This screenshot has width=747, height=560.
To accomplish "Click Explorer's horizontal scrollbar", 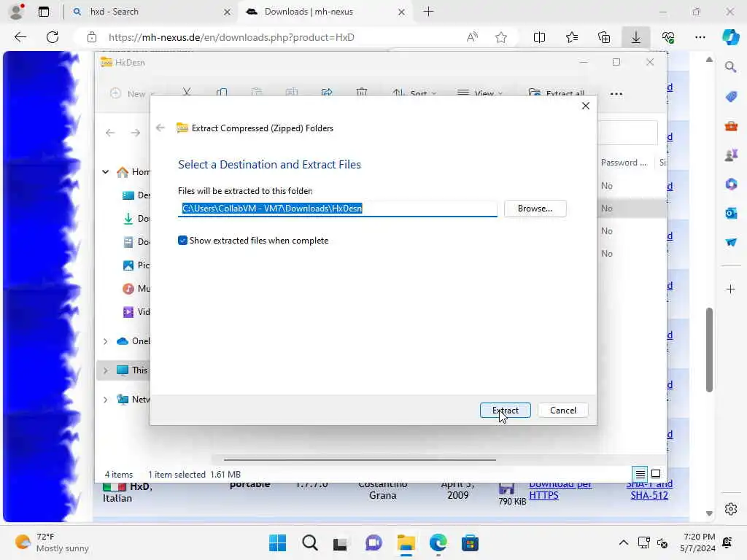I will click(360, 460).
